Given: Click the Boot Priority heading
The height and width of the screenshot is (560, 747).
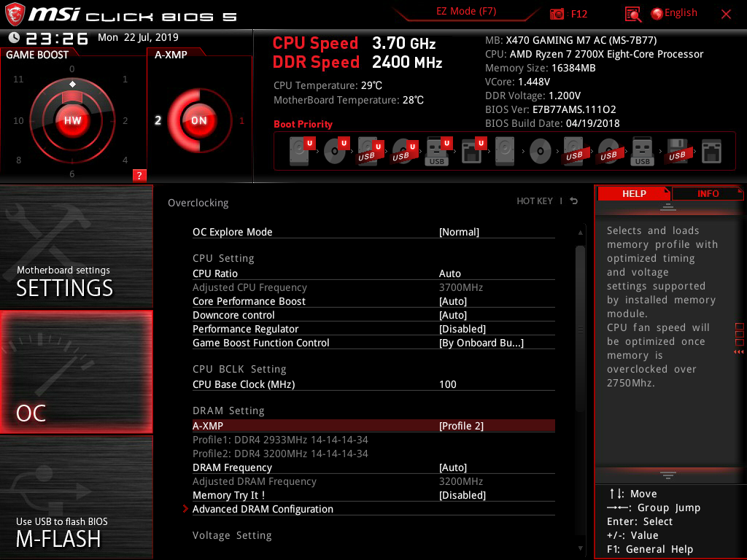Looking at the screenshot, I should [303, 124].
